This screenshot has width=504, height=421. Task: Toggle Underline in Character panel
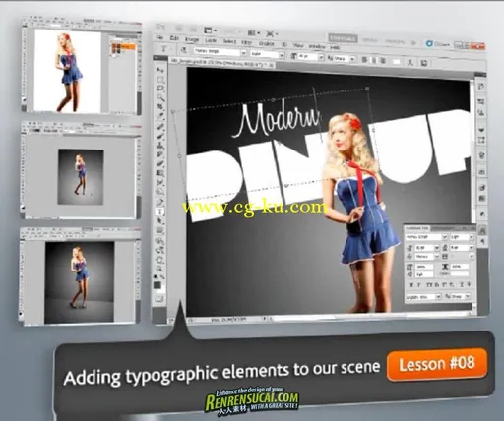click(462, 285)
